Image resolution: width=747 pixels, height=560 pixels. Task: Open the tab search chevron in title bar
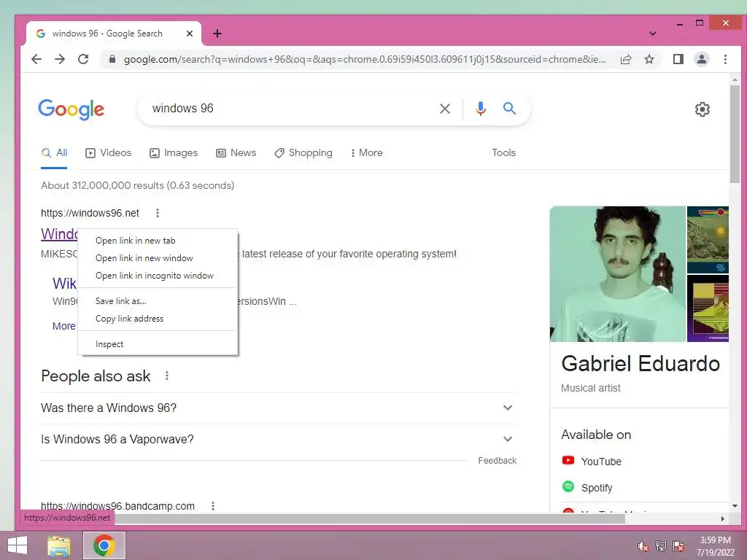pos(653,34)
